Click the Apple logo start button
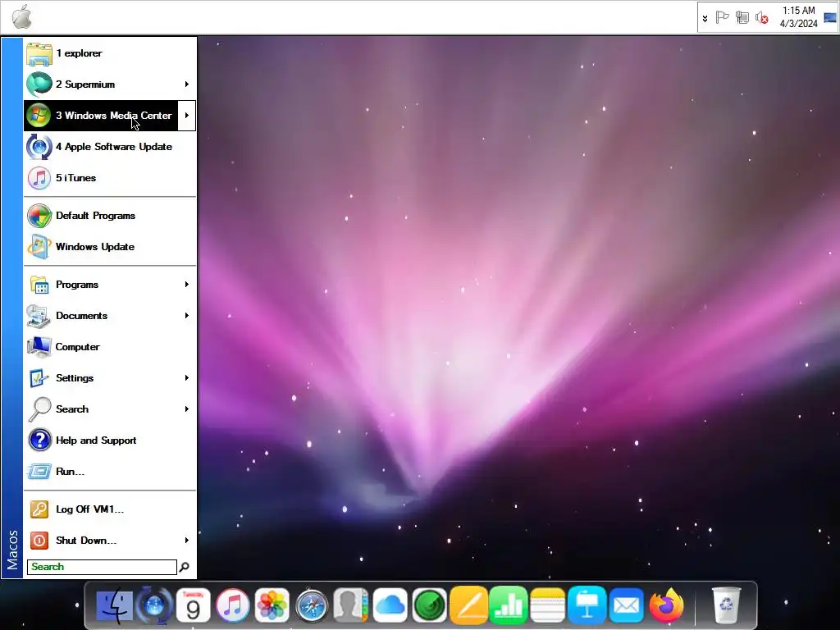The image size is (840, 630). tap(22, 16)
